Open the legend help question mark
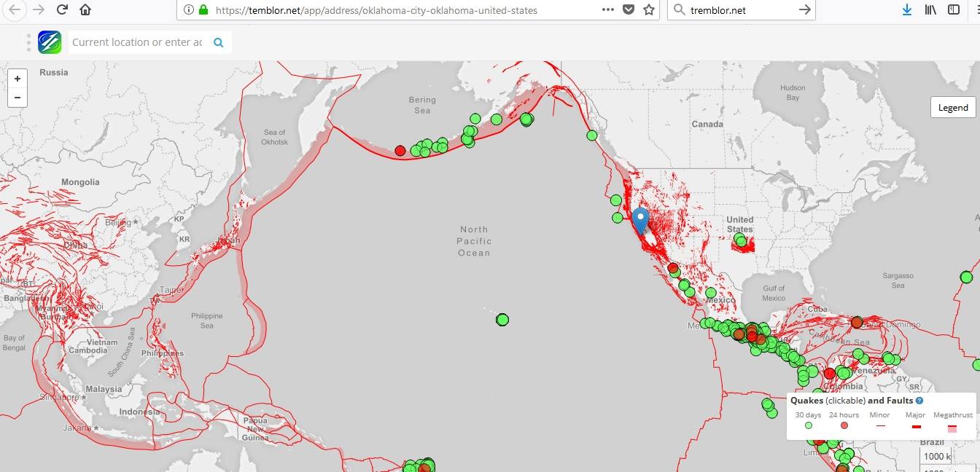This screenshot has height=472, width=980. [x=919, y=401]
